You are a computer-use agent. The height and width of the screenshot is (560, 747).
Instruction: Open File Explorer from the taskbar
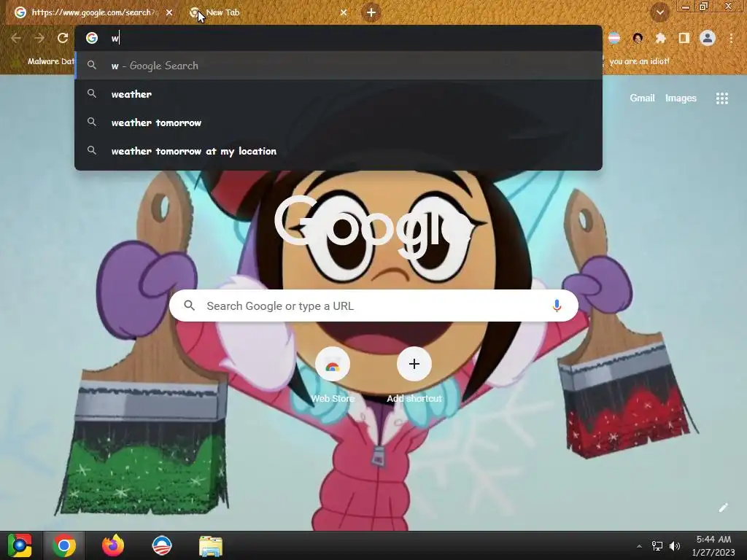(x=211, y=545)
